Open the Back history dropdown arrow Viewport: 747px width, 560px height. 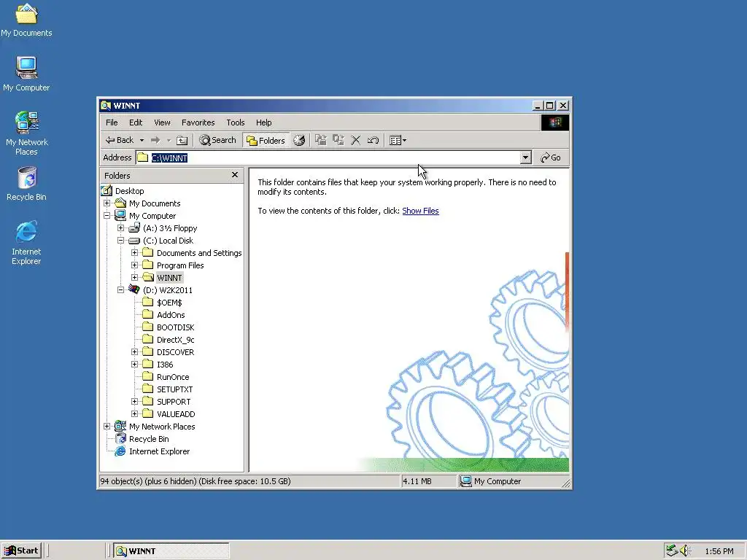pyautogui.click(x=142, y=140)
